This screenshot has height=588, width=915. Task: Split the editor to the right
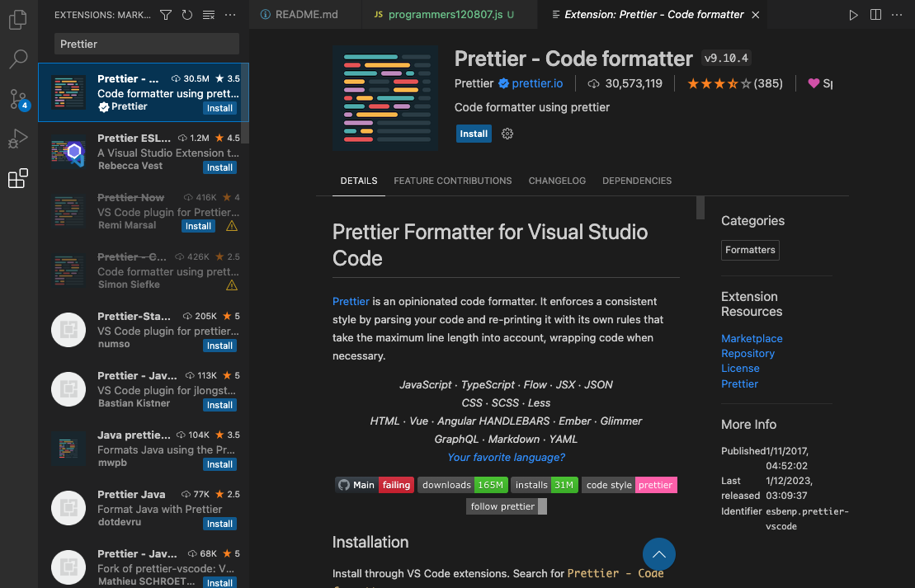[x=875, y=15]
